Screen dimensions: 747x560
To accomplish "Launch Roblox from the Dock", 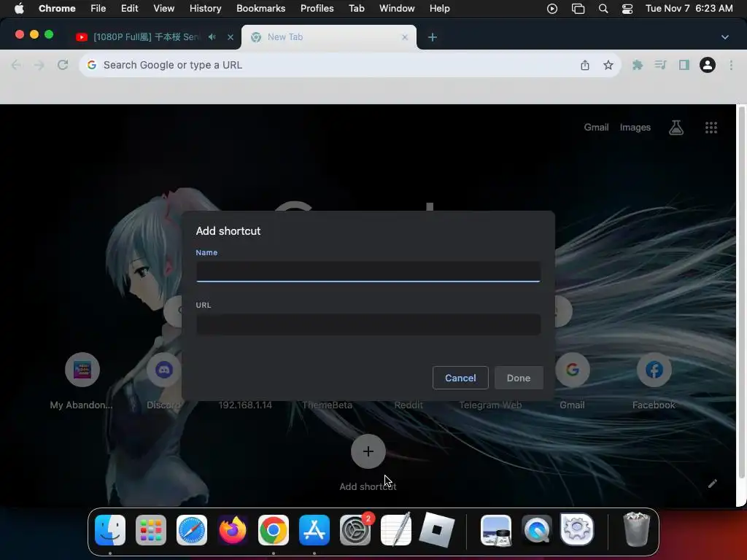I will pyautogui.click(x=437, y=530).
